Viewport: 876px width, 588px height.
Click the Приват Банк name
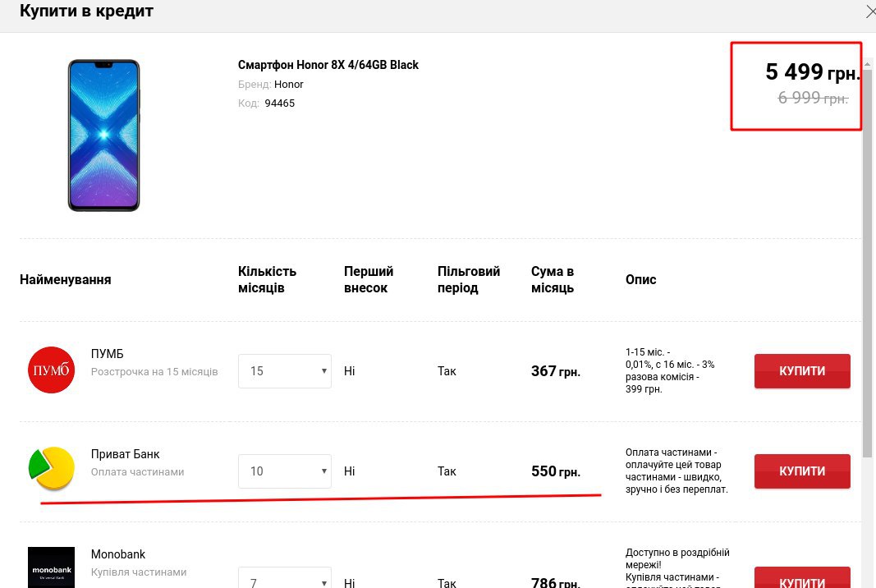[x=125, y=454]
